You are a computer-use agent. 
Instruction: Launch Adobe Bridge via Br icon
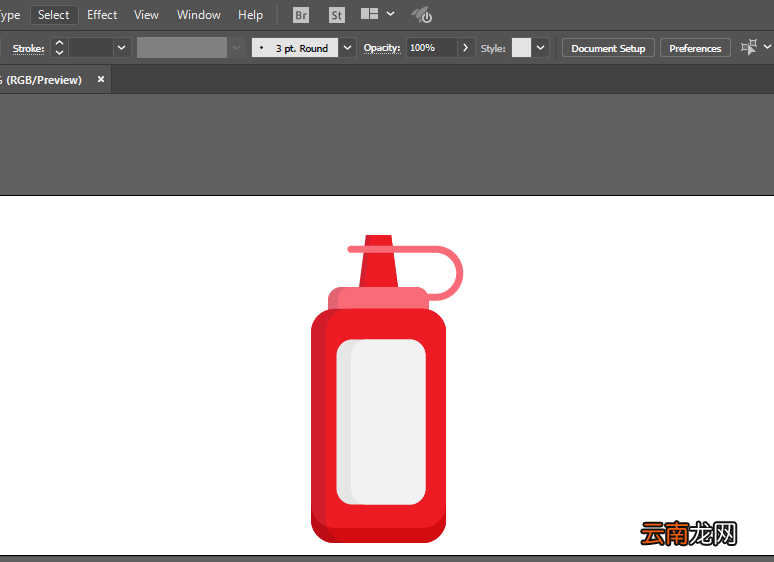(301, 15)
